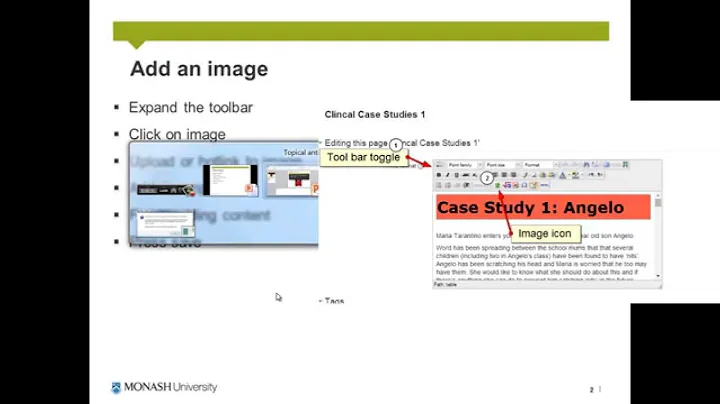Click the fullscreen icon at the end of the toolbar's top row
720x404 pixels.
pos(625,165)
